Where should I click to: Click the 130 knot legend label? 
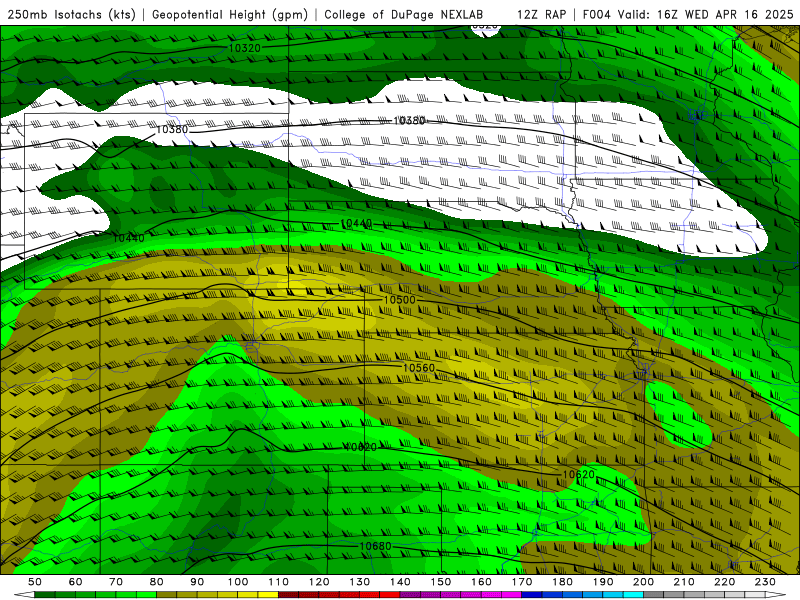point(360,582)
